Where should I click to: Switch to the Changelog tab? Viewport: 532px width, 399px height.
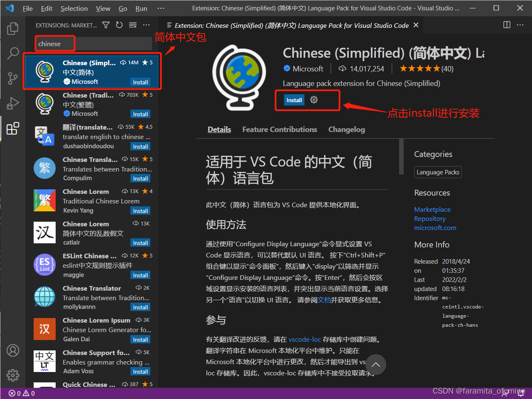coord(346,130)
